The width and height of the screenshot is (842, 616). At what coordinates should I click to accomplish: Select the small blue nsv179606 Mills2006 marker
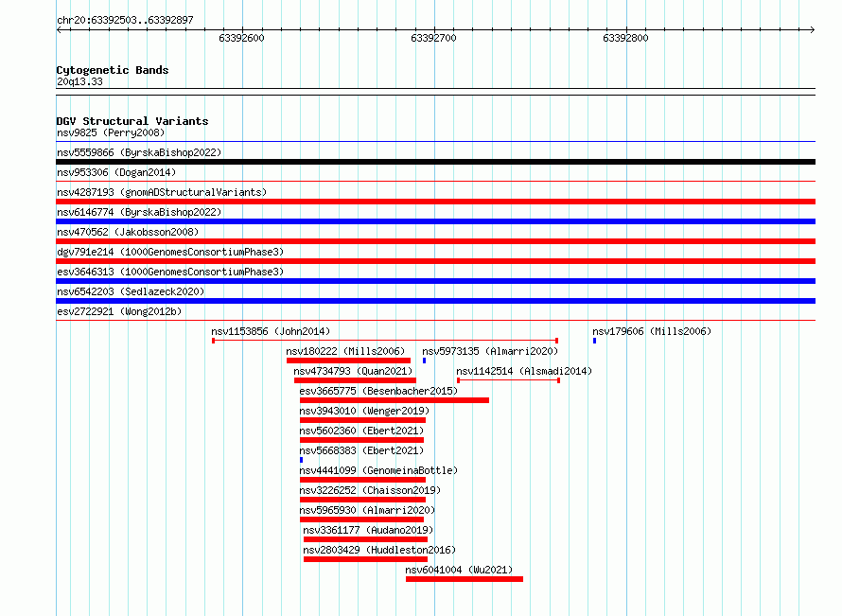(x=594, y=341)
